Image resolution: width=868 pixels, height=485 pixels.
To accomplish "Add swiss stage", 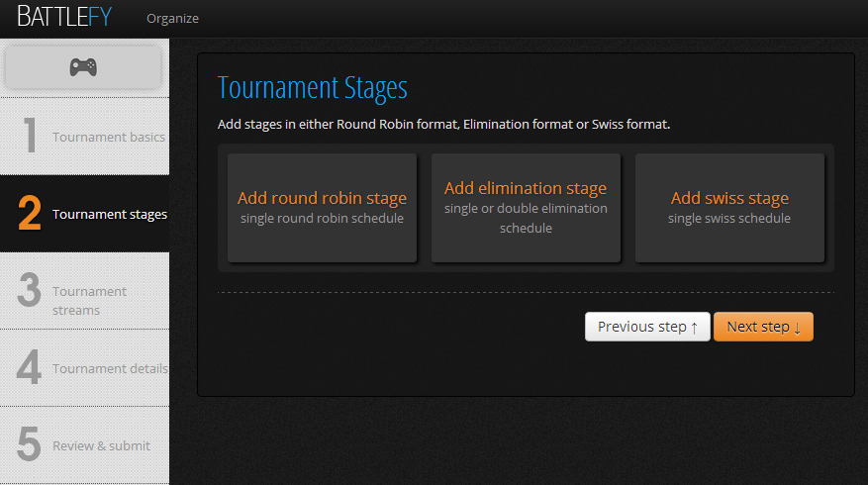I will [729, 208].
